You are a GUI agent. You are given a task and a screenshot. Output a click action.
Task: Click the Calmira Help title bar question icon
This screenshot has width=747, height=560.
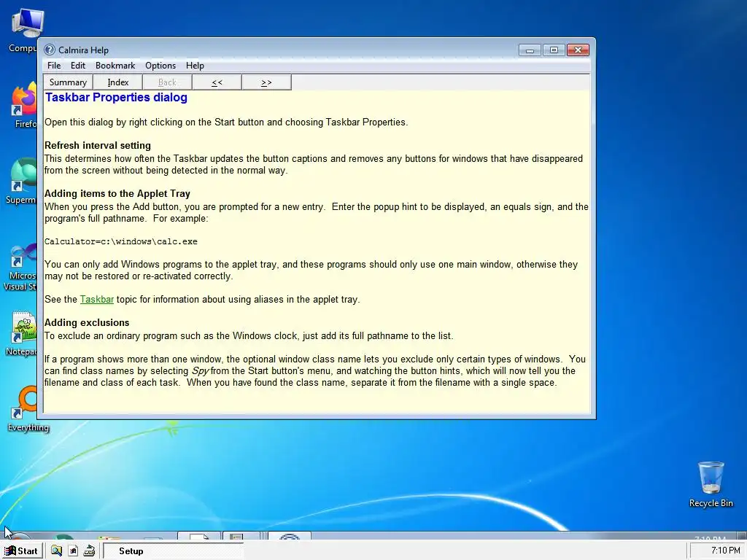tap(50, 50)
